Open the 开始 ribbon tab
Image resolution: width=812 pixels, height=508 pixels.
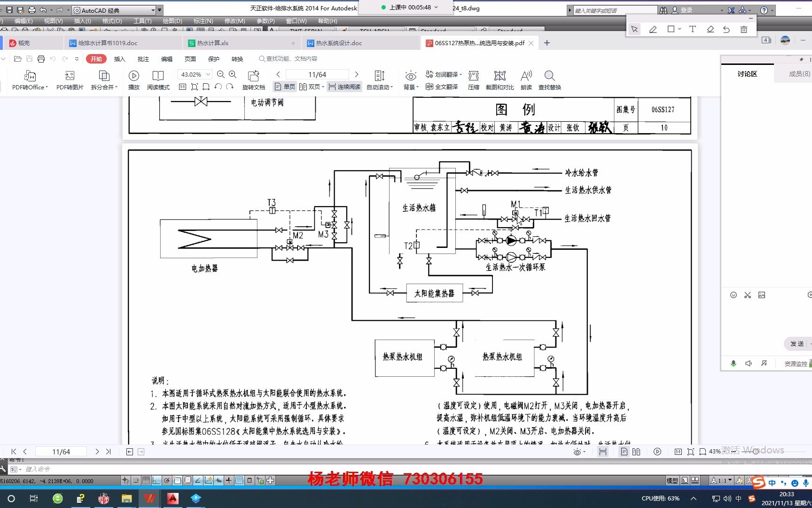pos(96,59)
